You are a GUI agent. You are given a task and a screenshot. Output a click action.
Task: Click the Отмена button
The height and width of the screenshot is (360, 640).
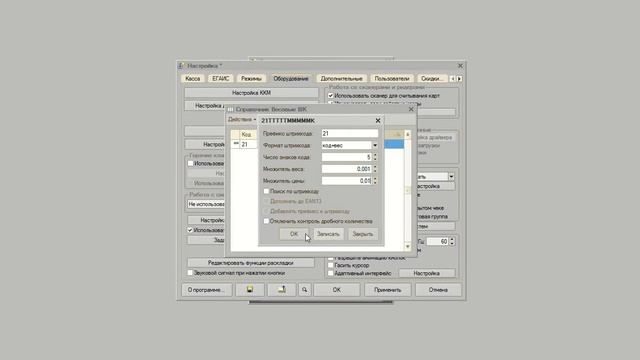[x=438, y=290]
